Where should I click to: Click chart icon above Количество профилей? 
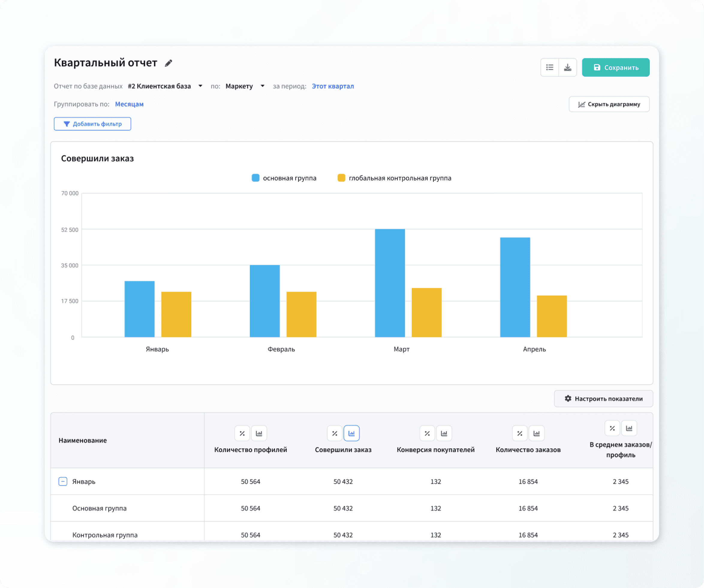pos(259,433)
